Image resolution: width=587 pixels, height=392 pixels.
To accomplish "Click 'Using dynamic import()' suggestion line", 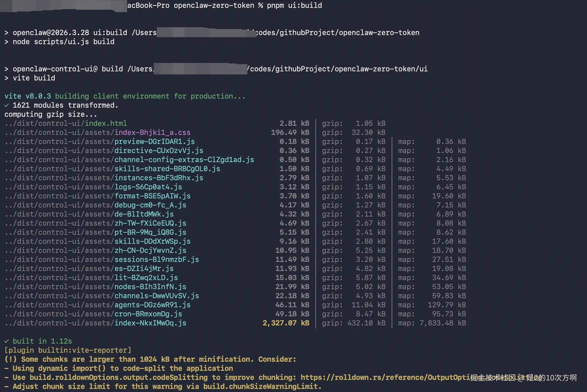I will tap(119, 368).
